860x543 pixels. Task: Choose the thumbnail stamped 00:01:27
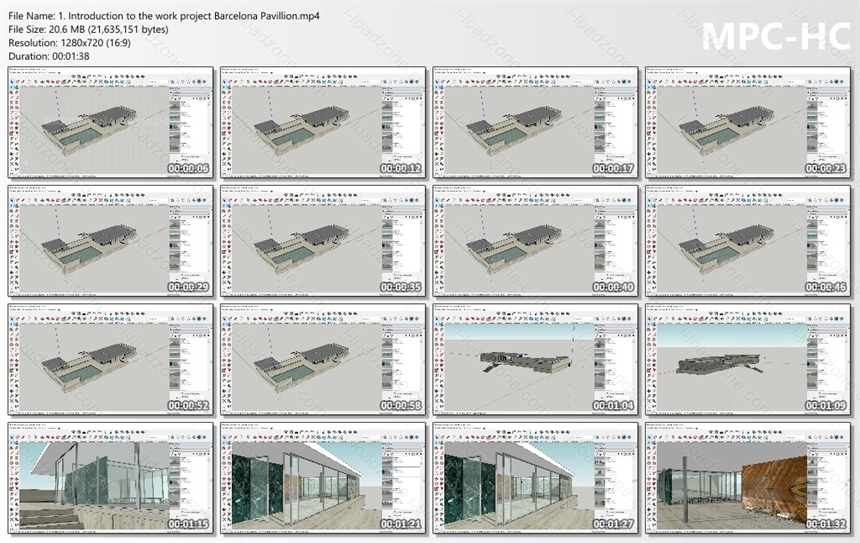tap(535, 478)
